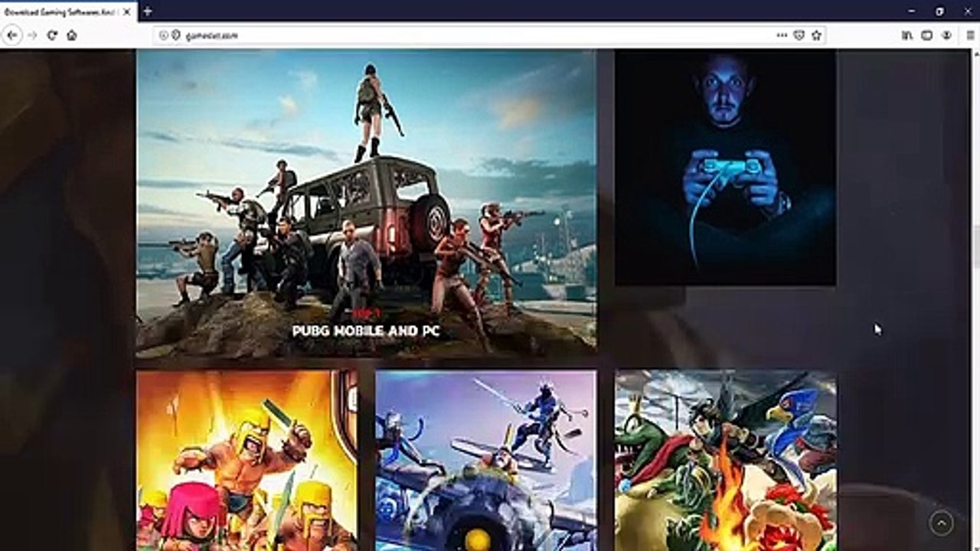Open the browser home page
The image size is (980, 551).
point(72,35)
